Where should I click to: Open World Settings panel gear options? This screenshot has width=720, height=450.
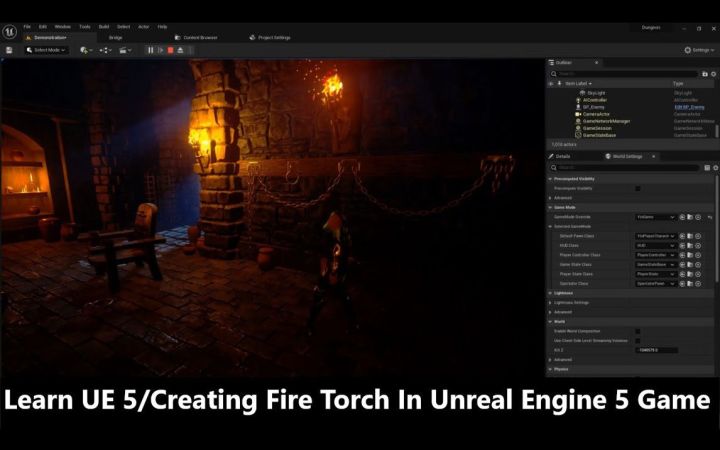(x=715, y=168)
